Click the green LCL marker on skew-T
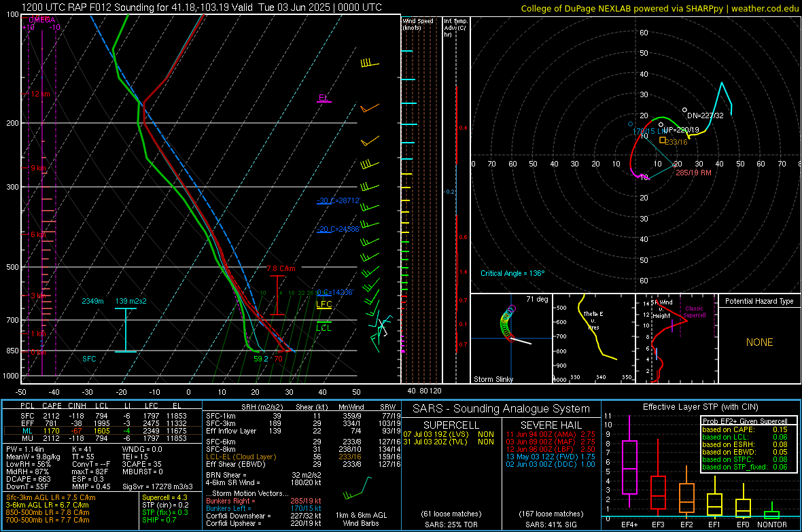Viewport: 802px width, 532px height. [324, 327]
